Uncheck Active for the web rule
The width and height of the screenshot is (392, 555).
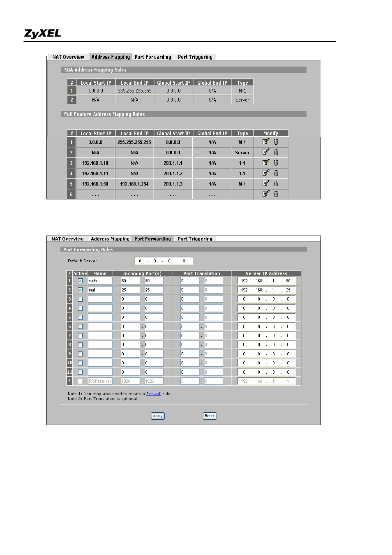click(x=80, y=281)
